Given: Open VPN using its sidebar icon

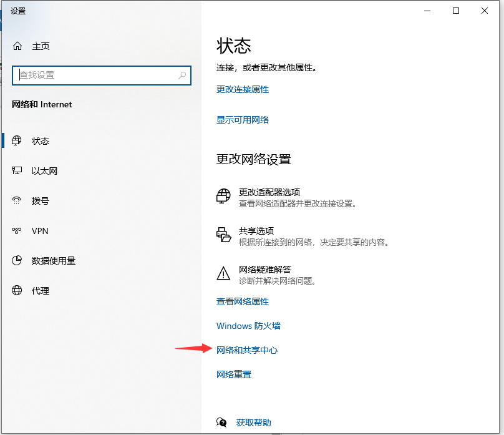Looking at the screenshot, I should (x=17, y=231).
